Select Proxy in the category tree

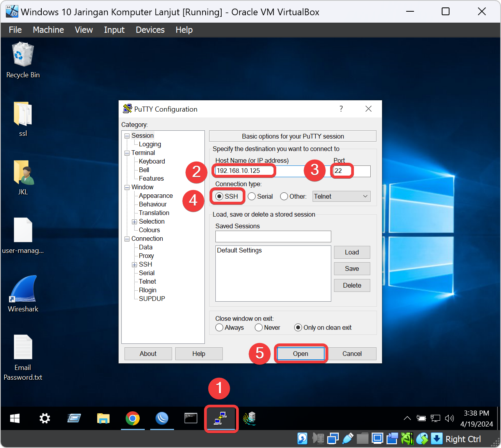pyautogui.click(x=146, y=256)
